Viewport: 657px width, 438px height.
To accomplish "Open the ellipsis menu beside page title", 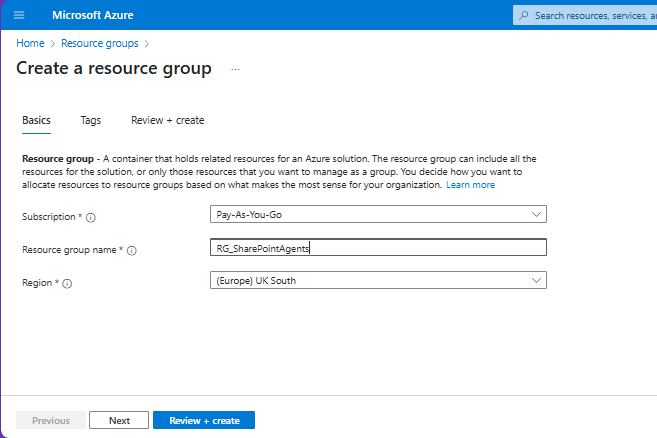I will [x=235, y=69].
